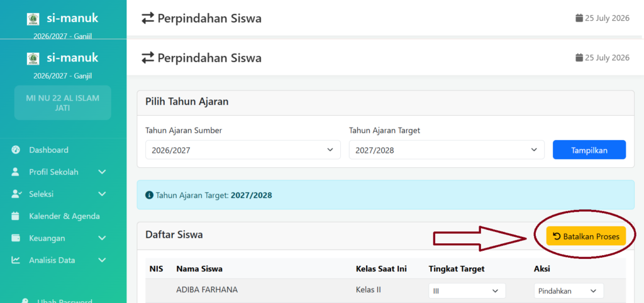Open Kalender & Agenda menu item
Viewport: 644px width, 303px height.
point(64,216)
